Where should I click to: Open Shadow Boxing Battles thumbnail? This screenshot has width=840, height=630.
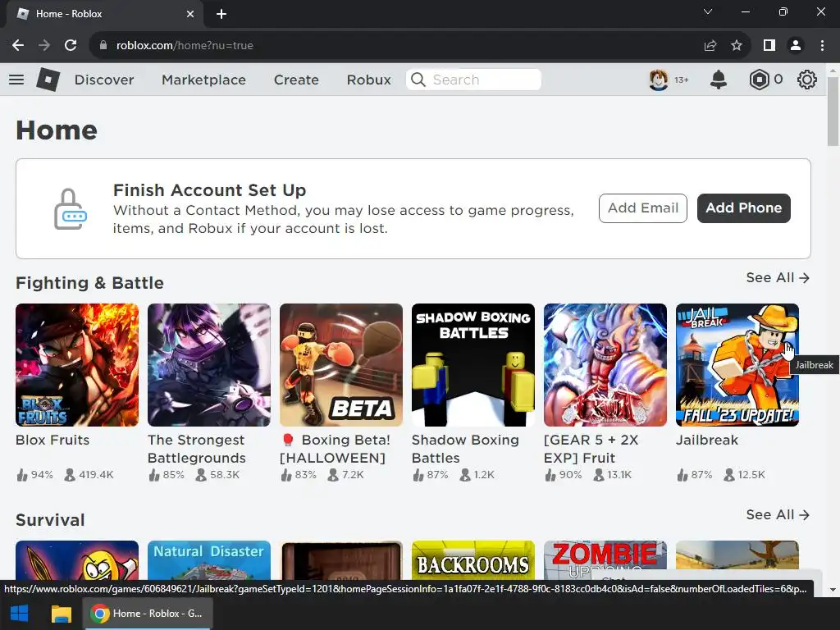pos(473,365)
